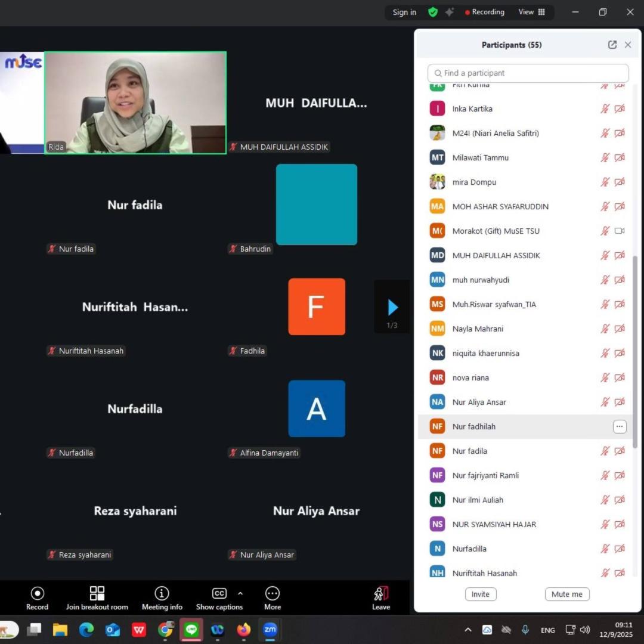
Task: Click the Leave meeting icon
Action: (x=381, y=593)
